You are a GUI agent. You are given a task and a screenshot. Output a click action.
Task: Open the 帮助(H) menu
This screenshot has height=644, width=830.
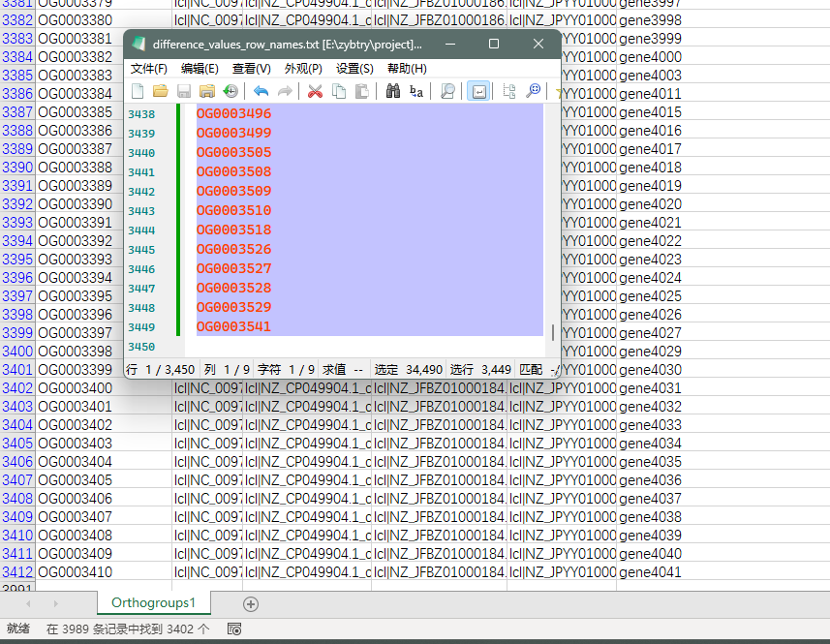tap(407, 69)
